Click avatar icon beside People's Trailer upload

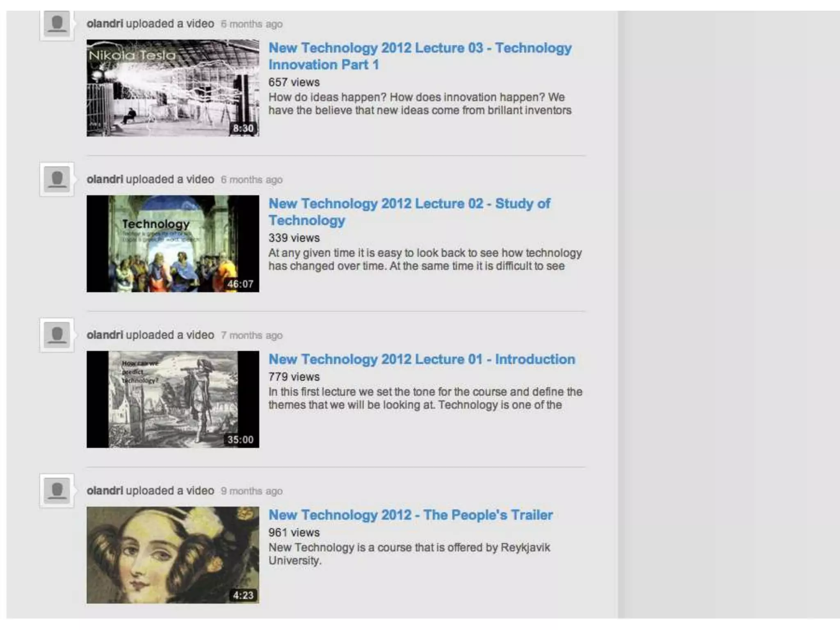(57, 491)
